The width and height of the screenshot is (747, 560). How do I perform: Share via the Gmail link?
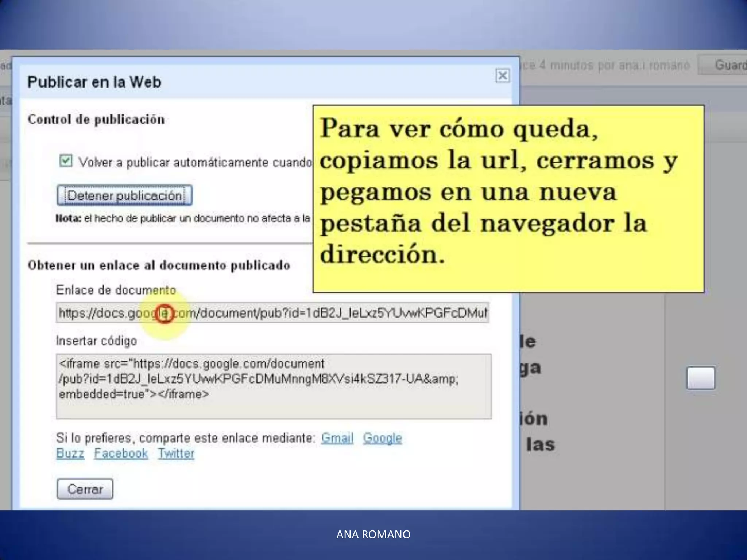(337, 438)
